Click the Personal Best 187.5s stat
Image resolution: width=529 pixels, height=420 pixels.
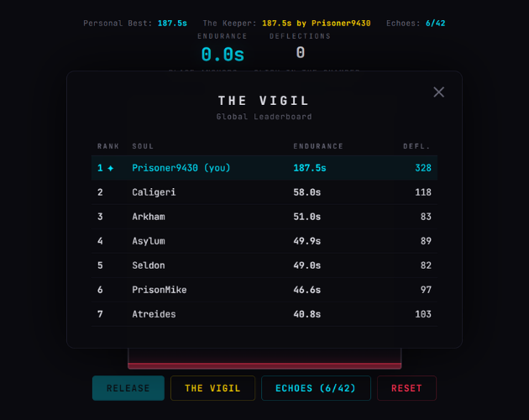(x=136, y=24)
